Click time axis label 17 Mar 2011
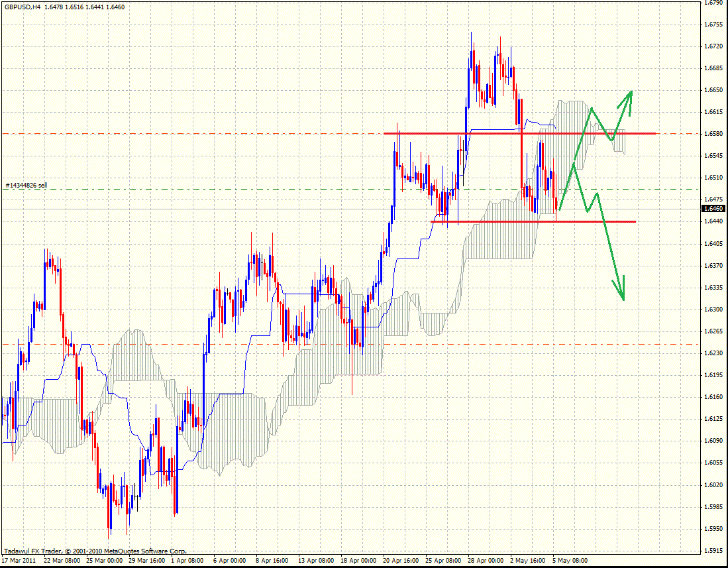The image size is (728, 568). 19,561
